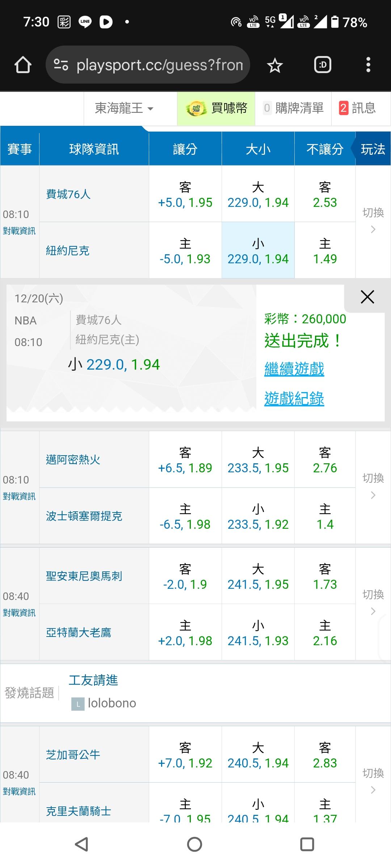Tap the browser home icon
391x868 pixels.
pos(23,65)
